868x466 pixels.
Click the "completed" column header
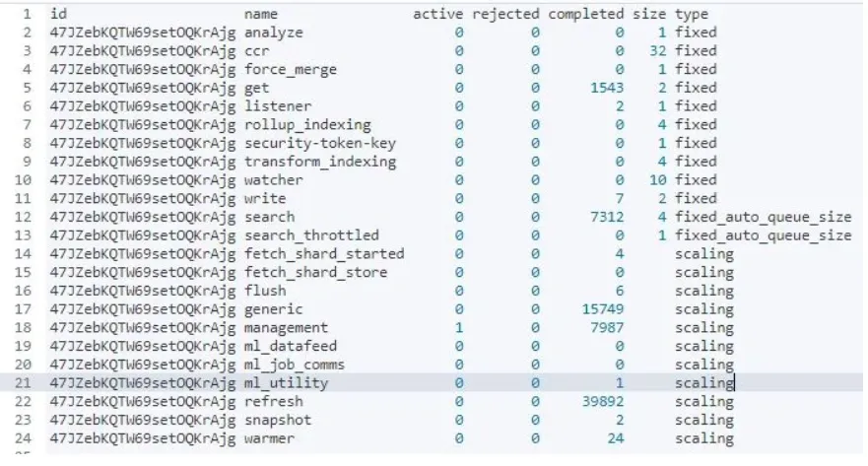[x=585, y=14]
